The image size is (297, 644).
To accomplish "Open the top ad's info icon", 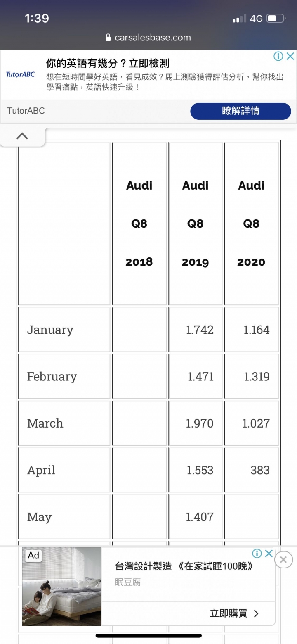I will [x=278, y=56].
